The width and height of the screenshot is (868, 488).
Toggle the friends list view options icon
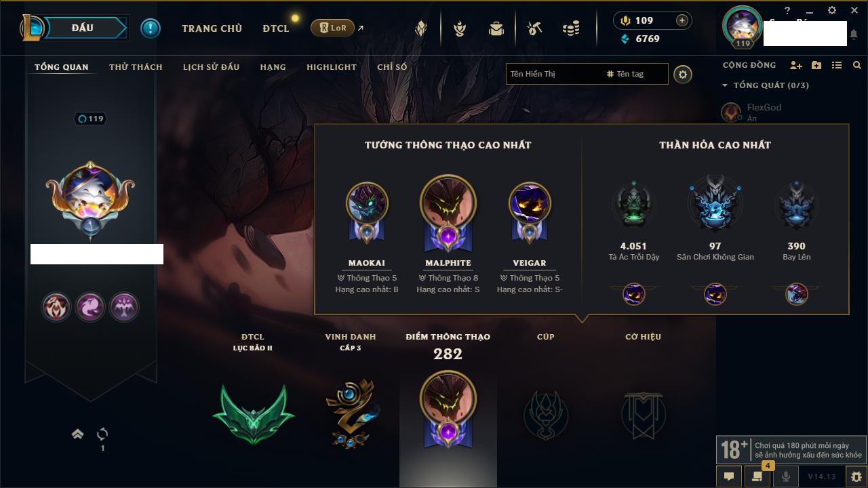pyautogui.click(x=837, y=65)
